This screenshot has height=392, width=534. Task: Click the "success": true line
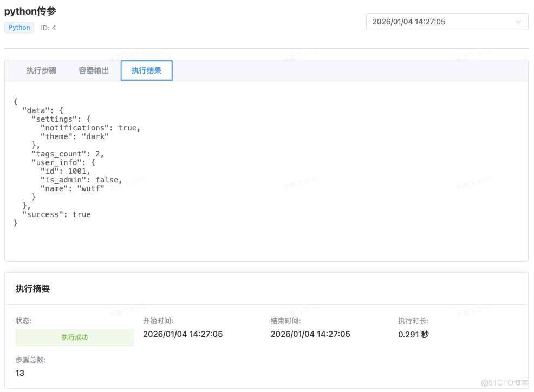[x=56, y=214]
